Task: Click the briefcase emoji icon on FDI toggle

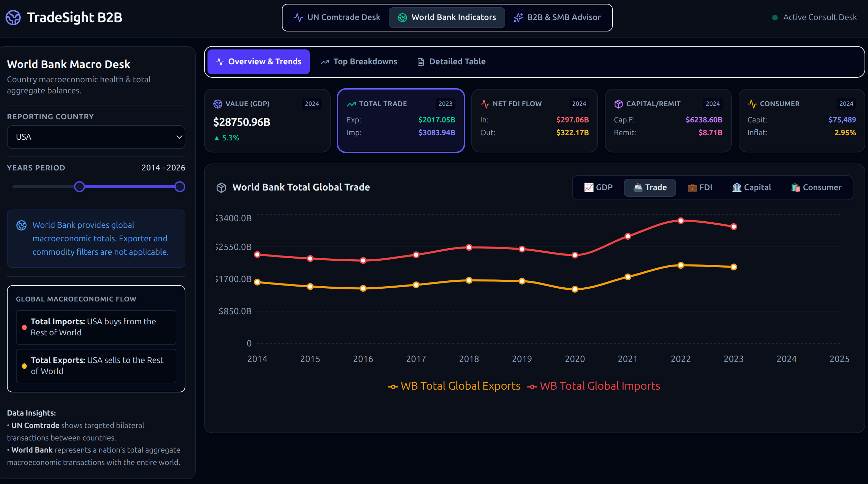Action: click(x=692, y=187)
